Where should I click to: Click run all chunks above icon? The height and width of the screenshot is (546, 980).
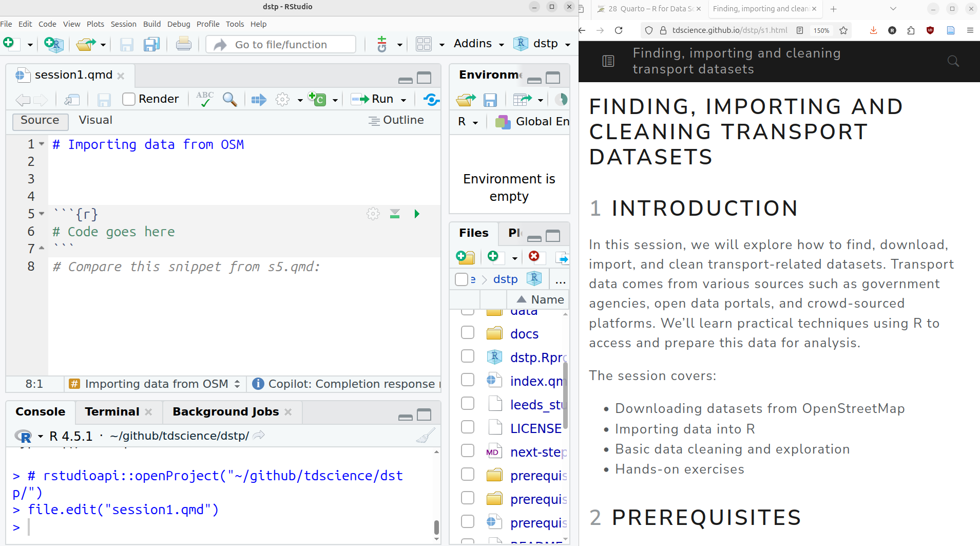pyautogui.click(x=394, y=214)
